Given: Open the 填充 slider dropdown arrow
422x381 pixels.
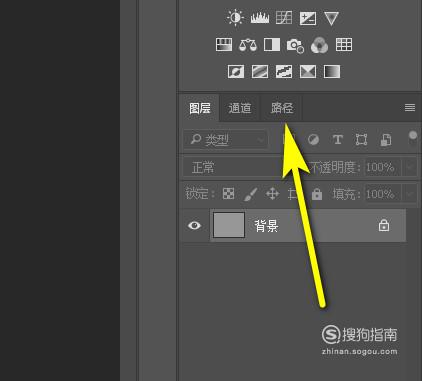Looking at the screenshot, I should pos(410,194).
